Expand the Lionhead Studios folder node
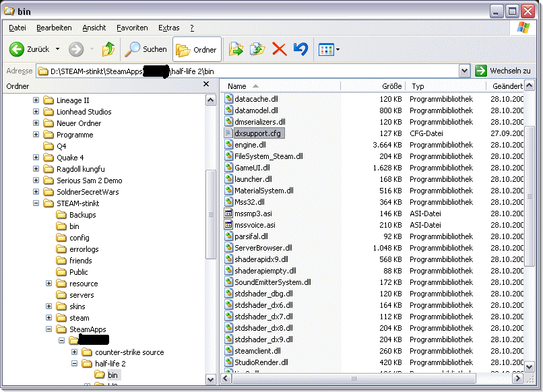 click(x=36, y=112)
